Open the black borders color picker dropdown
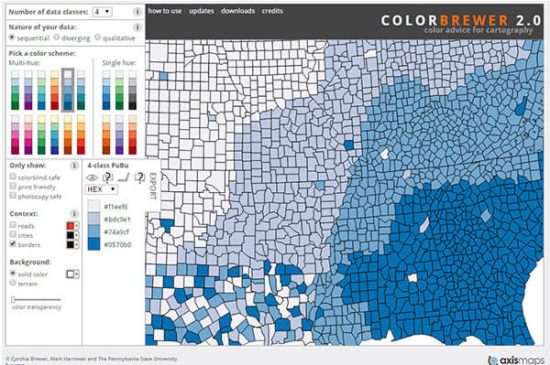Image resolution: width=550 pixels, height=365 pixels. tap(72, 244)
